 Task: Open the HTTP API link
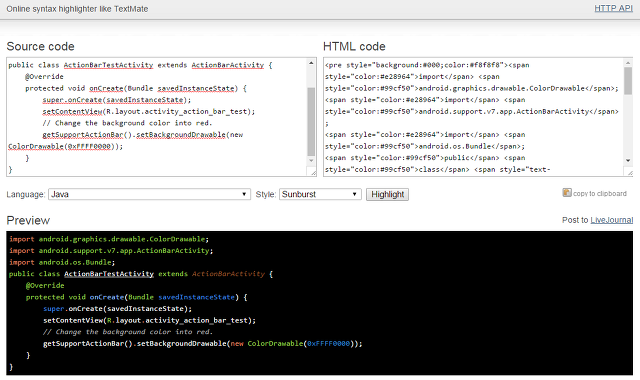(613, 9)
